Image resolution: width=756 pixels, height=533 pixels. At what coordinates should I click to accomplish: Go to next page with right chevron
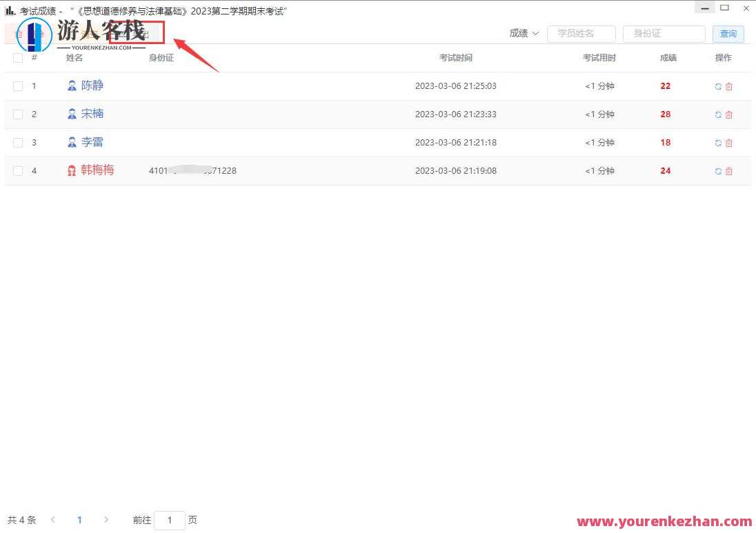pos(106,520)
